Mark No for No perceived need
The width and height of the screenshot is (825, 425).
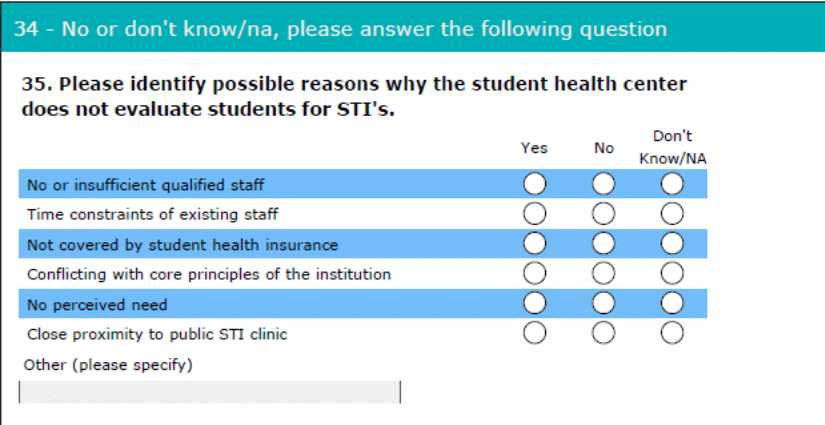[603, 303]
